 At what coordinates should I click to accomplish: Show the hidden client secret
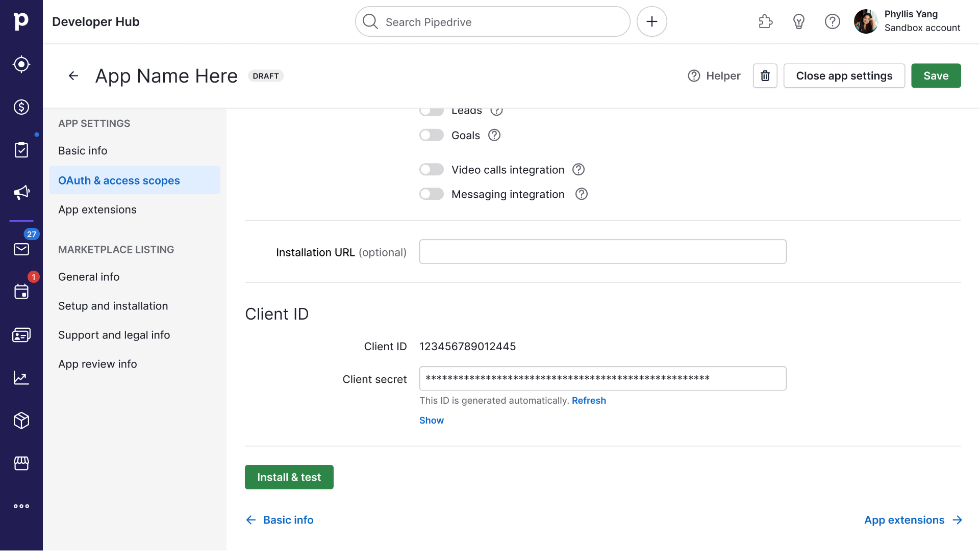[x=432, y=420]
